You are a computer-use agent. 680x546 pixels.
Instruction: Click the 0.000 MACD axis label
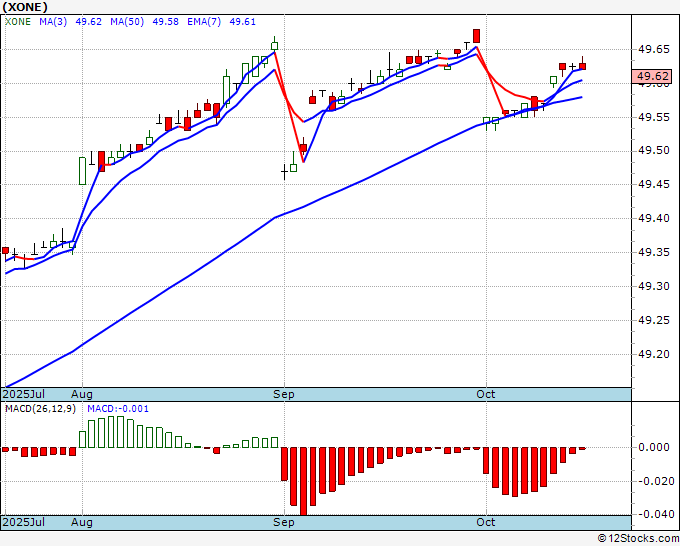654,447
